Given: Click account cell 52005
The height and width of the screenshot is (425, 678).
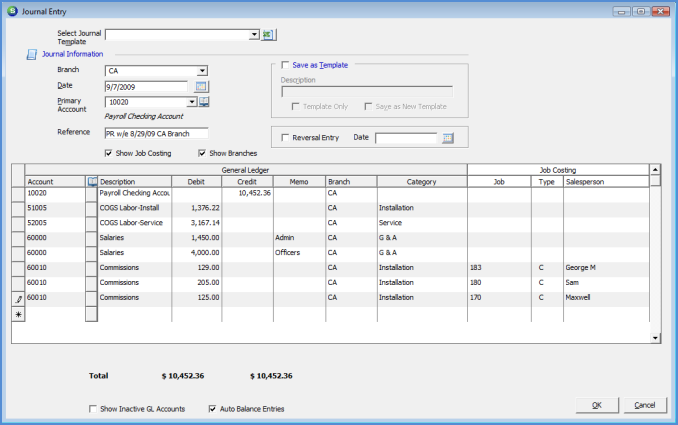Looking at the screenshot, I should coord(55,223).
